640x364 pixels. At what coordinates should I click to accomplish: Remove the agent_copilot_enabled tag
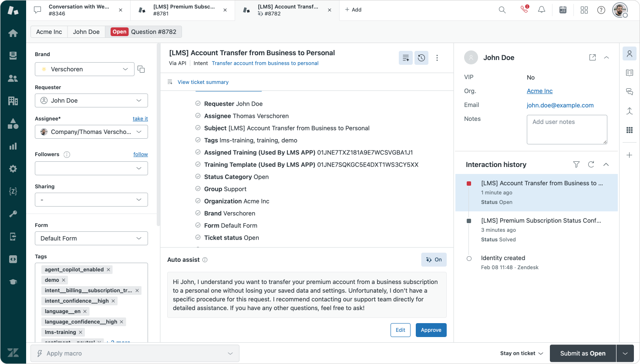tap(108, 270)
